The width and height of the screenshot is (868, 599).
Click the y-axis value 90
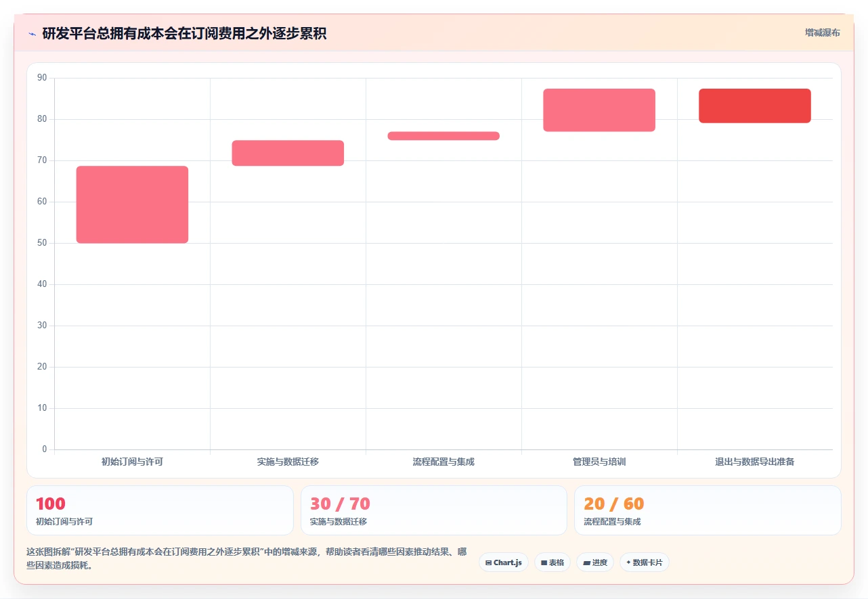pos(42,78)
